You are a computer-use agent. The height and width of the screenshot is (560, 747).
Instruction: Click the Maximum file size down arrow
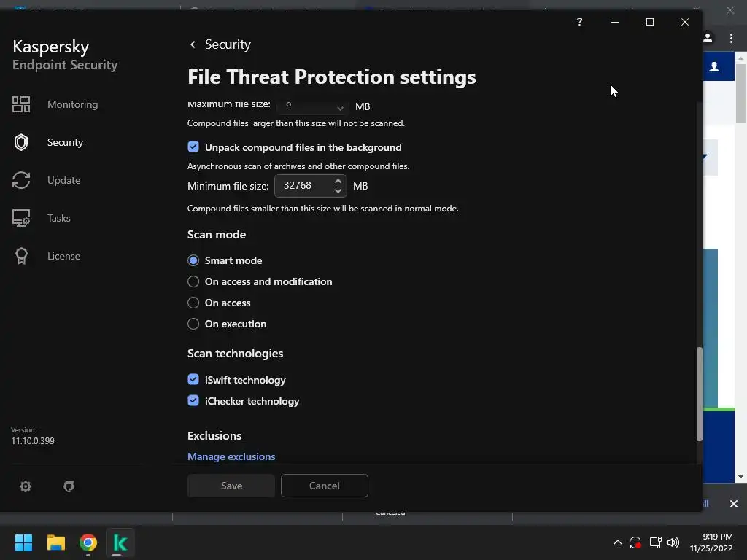coord(340,108)
